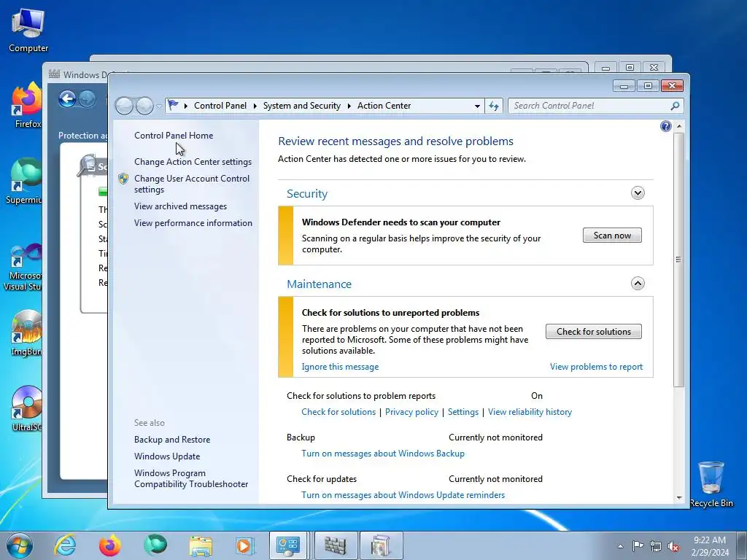Open View problems to report link

click(597, 367)
